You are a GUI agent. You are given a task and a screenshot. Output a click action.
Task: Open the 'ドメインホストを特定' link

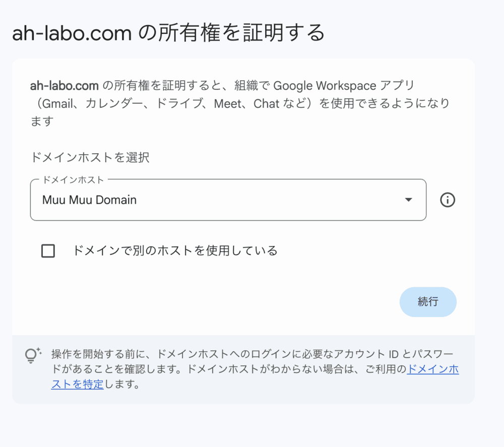click(432, 369)
